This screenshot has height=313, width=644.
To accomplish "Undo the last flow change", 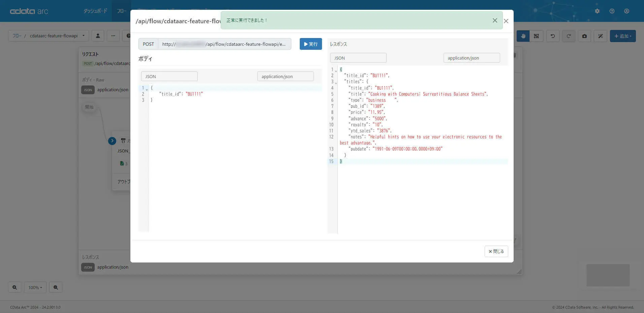I will pyautogui.click(x=553, y=36).
